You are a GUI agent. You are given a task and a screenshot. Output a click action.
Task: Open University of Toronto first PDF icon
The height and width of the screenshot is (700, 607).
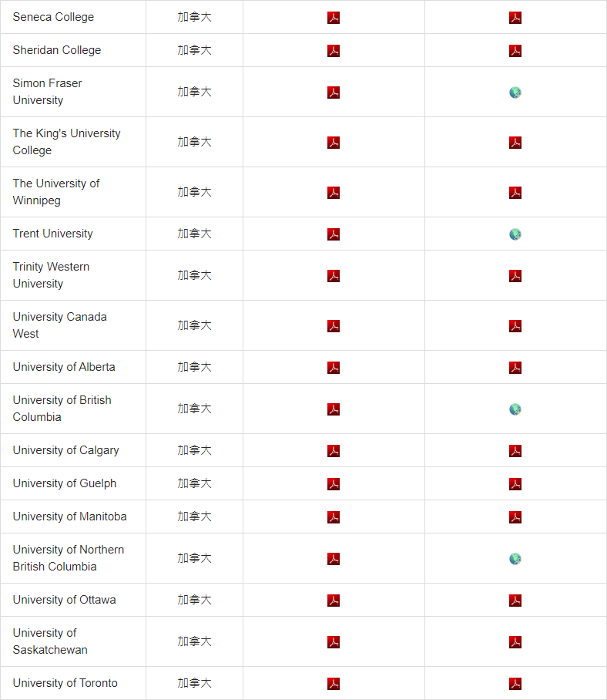(334, 684)
